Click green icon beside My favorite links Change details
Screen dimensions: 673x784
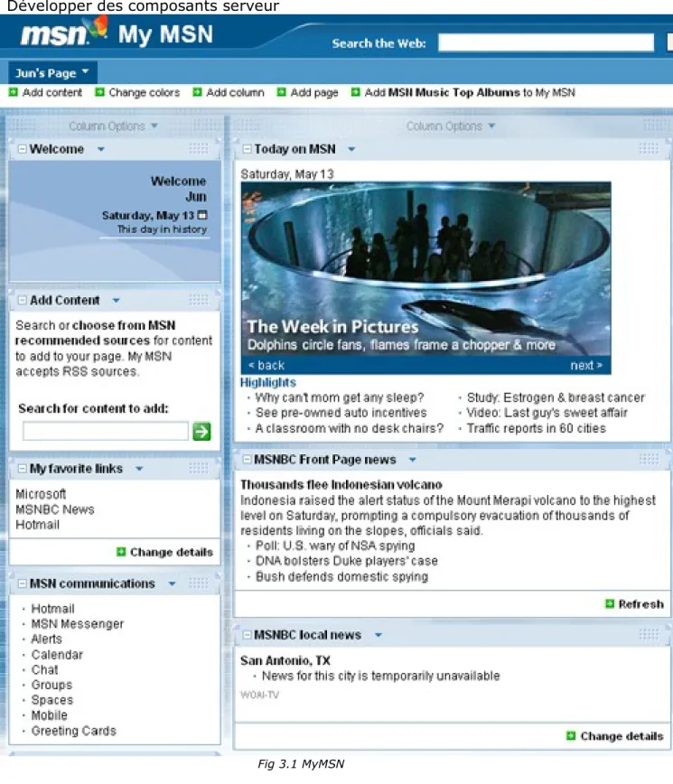point(121,552)
